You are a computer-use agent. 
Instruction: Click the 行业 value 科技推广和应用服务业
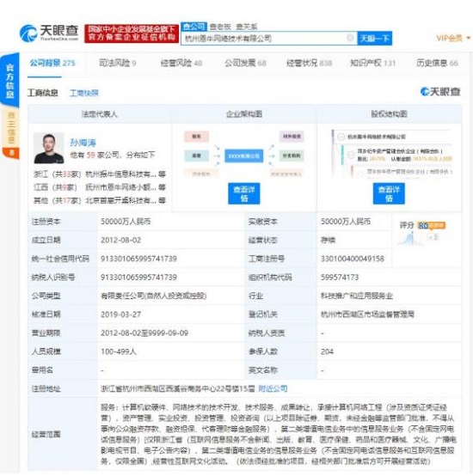357,296
